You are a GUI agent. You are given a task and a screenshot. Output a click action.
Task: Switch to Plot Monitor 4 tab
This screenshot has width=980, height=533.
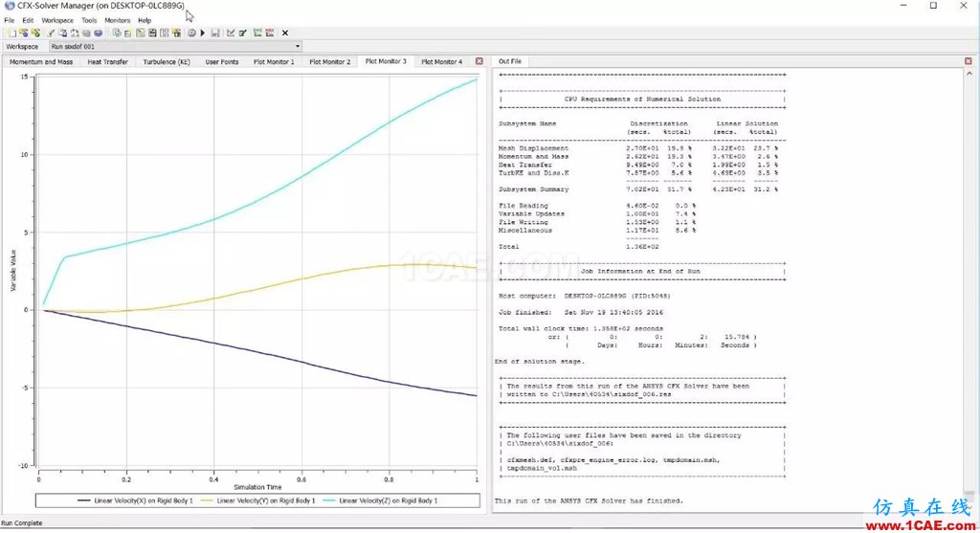pyautogui.click(x=442, y=62)
